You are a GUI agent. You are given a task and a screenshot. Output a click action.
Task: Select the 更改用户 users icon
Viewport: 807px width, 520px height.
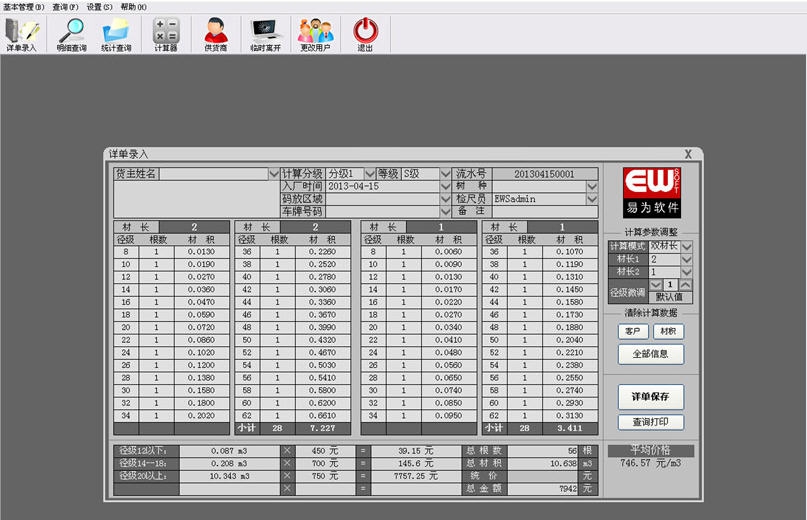pos(315,31)
